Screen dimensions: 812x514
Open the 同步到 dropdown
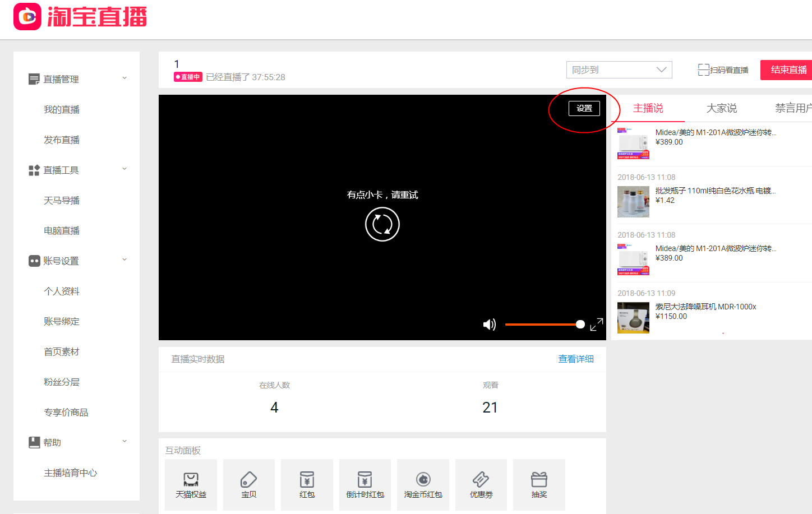pos(619,70)
